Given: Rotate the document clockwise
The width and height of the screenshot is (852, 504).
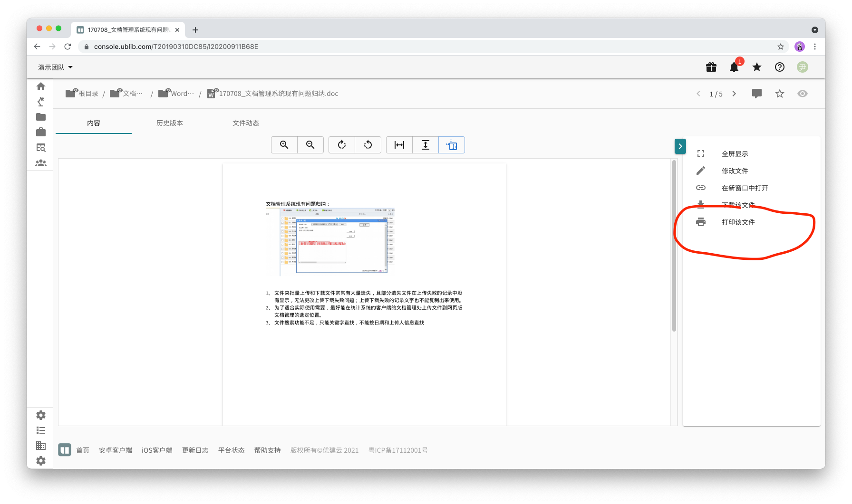Looking at the screenshot, I should 342,145.
